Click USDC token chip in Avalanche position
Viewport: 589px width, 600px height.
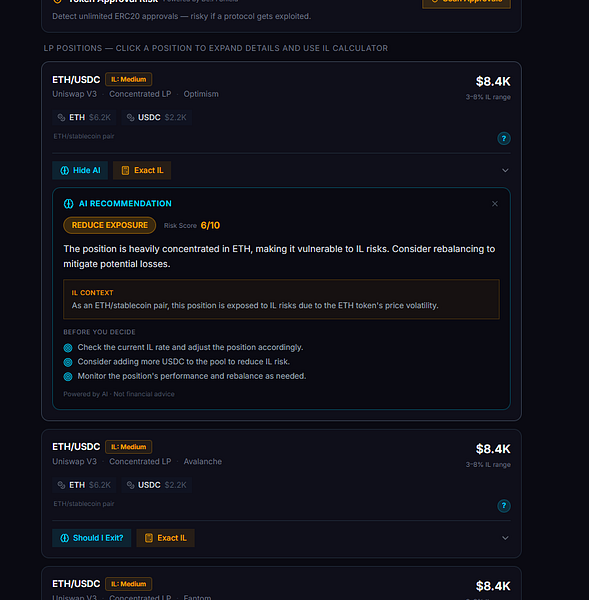157,485
